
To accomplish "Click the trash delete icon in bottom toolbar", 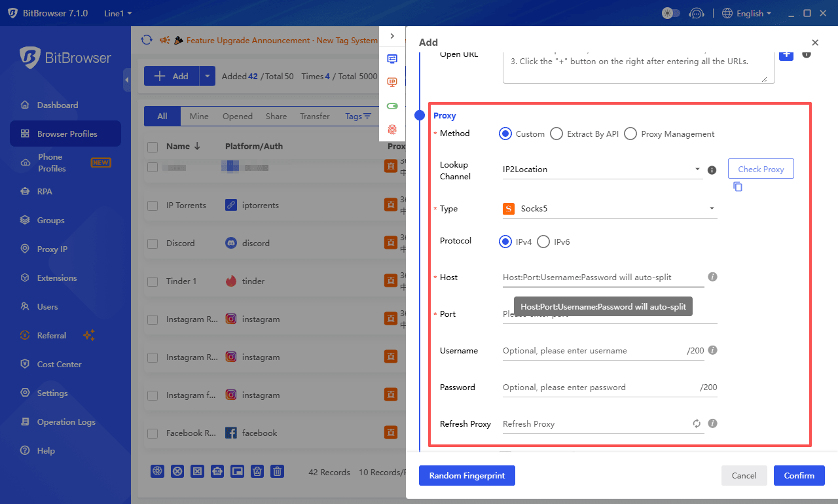I will [278, 471].
